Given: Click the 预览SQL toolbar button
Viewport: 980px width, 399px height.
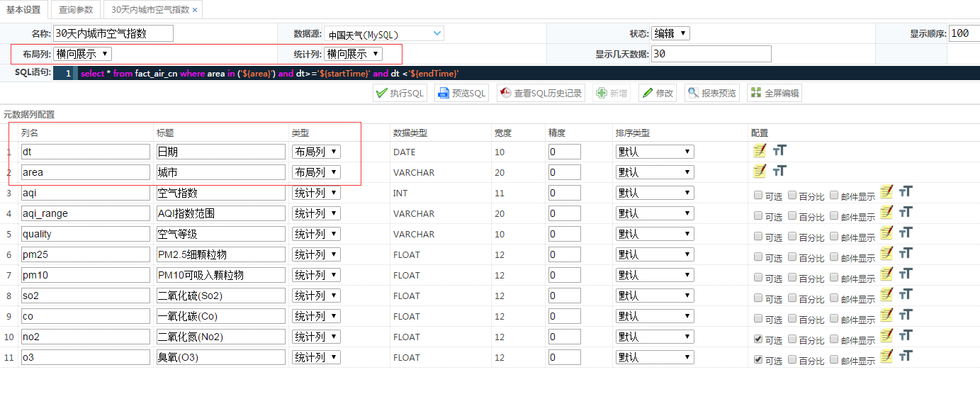Looking at the screenshot, I should 462,93.
